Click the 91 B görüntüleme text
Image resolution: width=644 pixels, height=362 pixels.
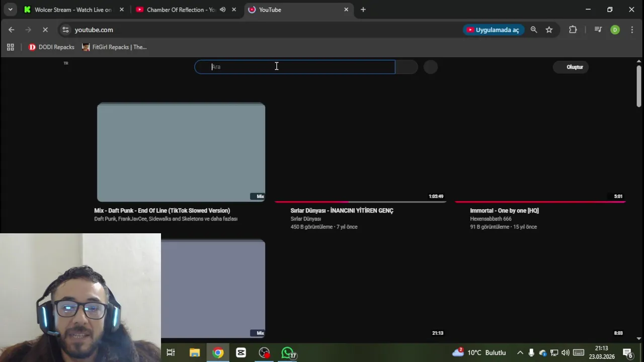[x=490, y=227]
